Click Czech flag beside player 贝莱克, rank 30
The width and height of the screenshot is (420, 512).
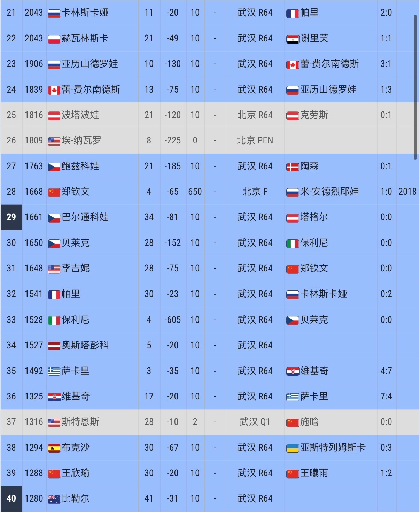(x=54, y=244)
